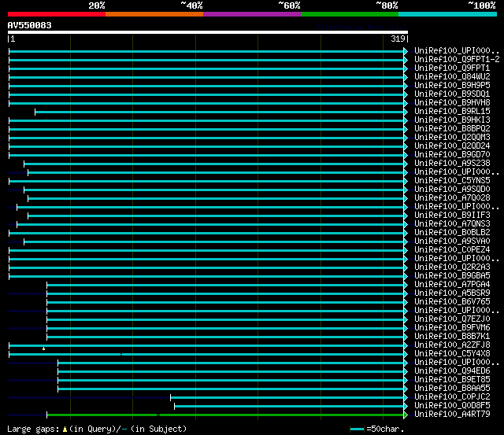This screenshot has height=435, width=504.
Task: Select the UniRef100_A9S238 label
Action: pos(452,164)
